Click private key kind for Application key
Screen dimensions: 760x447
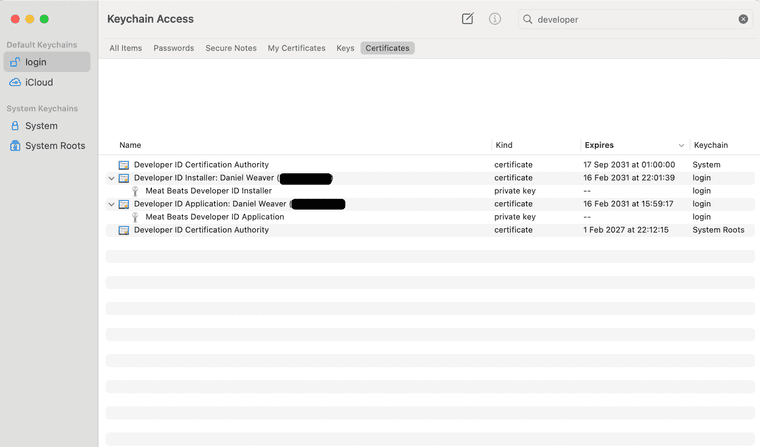pyautogui.click(x=515, y=217)
